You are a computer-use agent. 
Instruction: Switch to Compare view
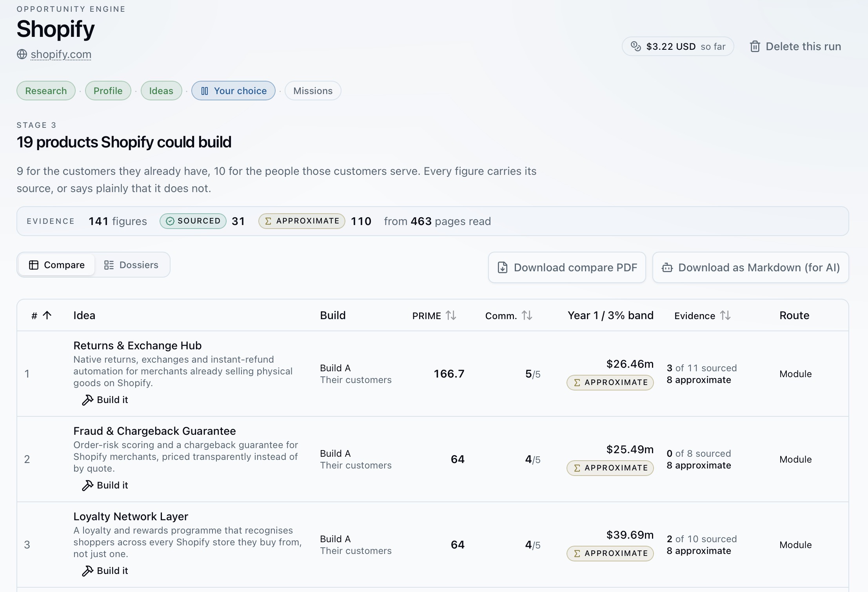(x=56, y=265)
